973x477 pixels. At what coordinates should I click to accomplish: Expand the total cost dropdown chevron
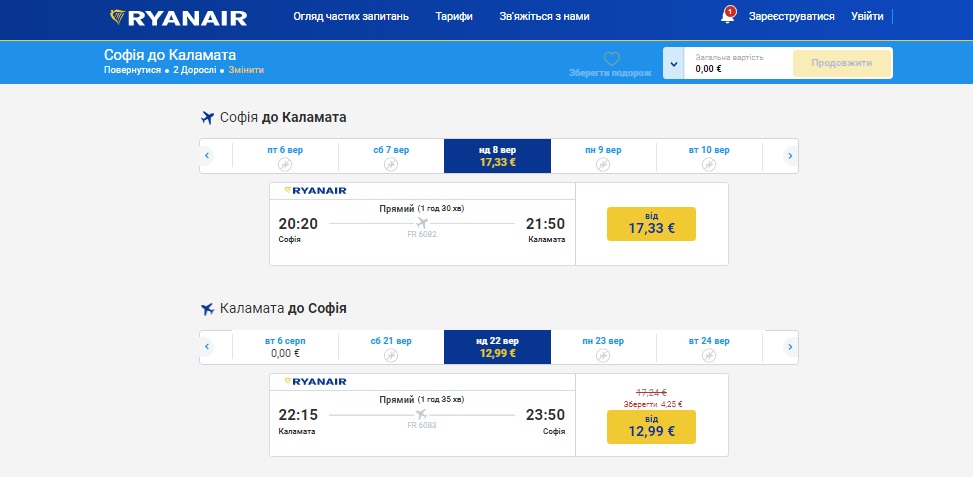point(673,63)
